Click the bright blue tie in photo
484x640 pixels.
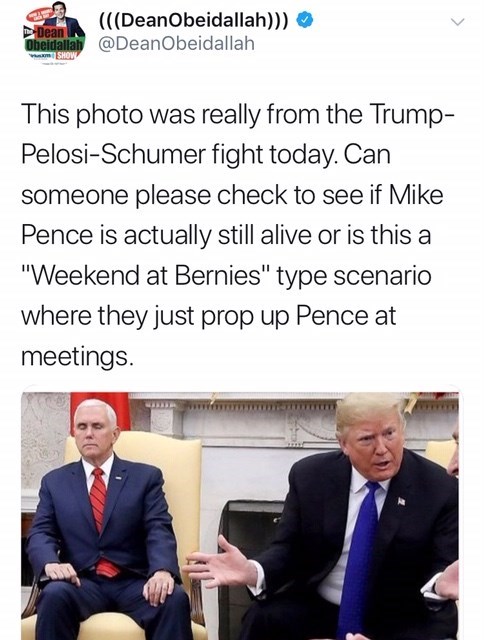[359, 559]
